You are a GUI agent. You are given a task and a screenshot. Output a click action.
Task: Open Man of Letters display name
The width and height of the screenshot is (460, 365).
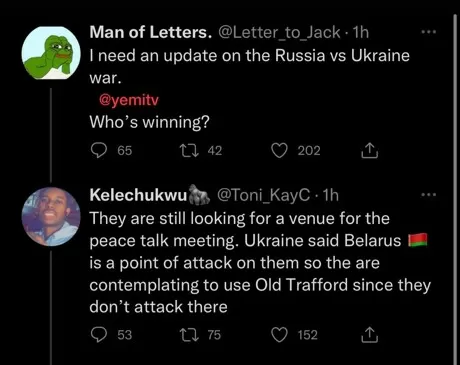151,32
